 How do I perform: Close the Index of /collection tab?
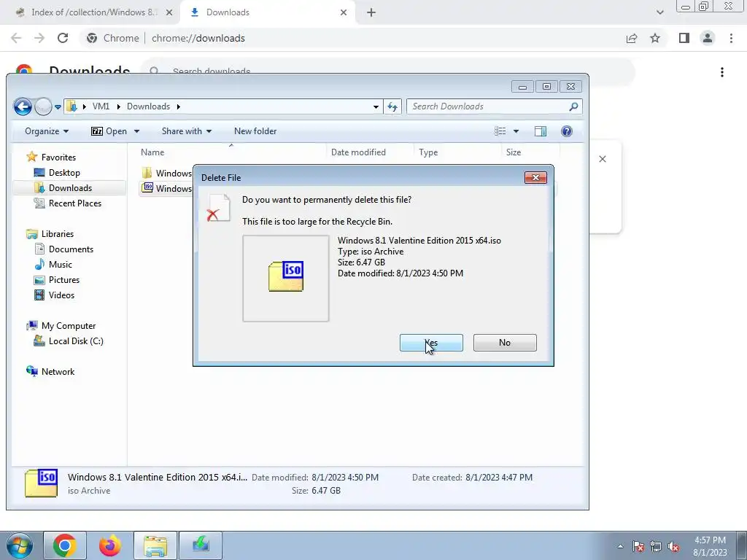(x=169, y=12)
